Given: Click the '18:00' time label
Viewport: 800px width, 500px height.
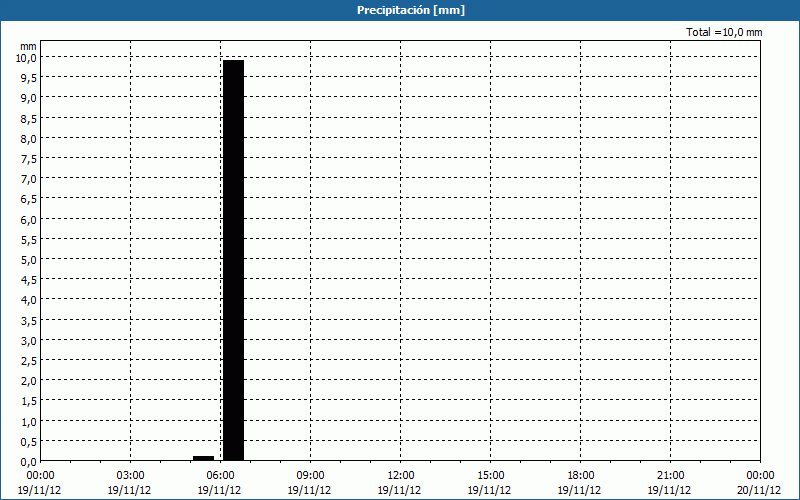Looking at the screenshot, I should 580,476.
